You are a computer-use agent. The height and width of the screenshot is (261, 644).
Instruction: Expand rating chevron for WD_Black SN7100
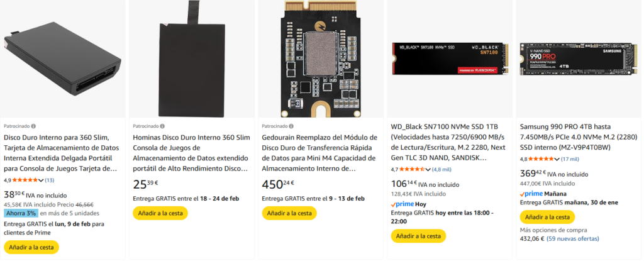pyautogui.click(x=428, y=169)
